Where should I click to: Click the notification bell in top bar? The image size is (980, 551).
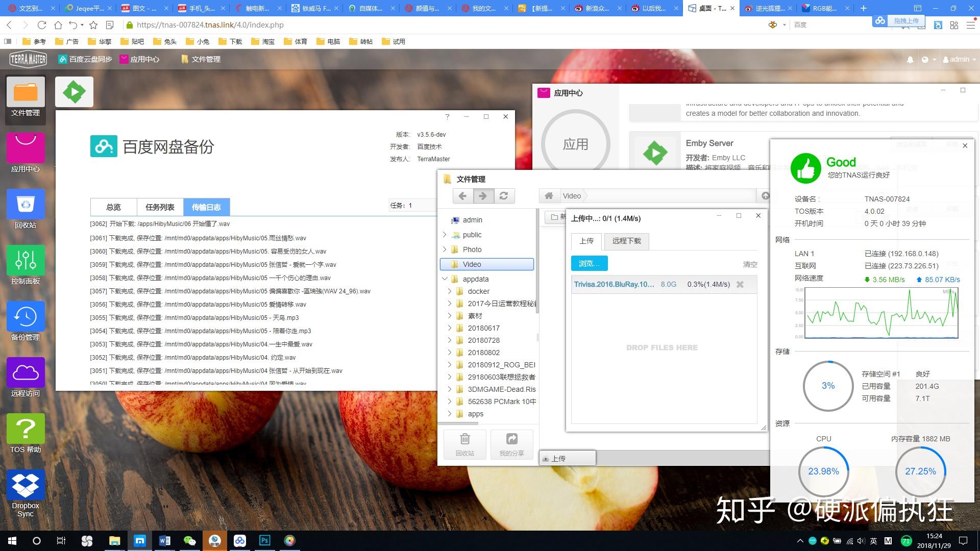point(910,60)
